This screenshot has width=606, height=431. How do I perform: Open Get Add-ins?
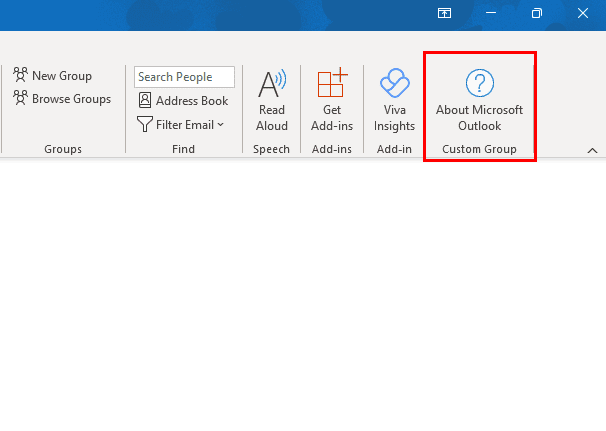pos(332,101)
